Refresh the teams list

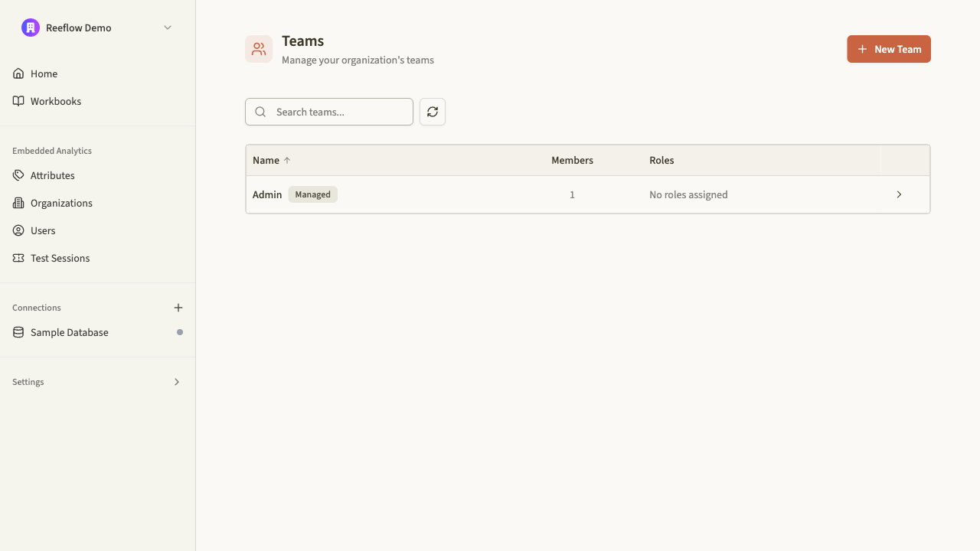click(x=433, y=112)
